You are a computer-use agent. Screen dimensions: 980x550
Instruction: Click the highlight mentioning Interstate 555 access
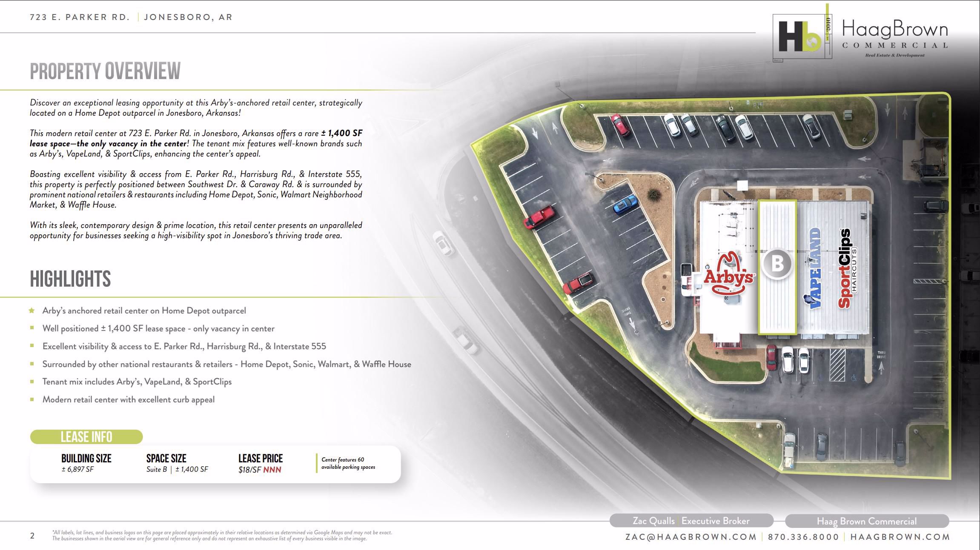[184, 346]
